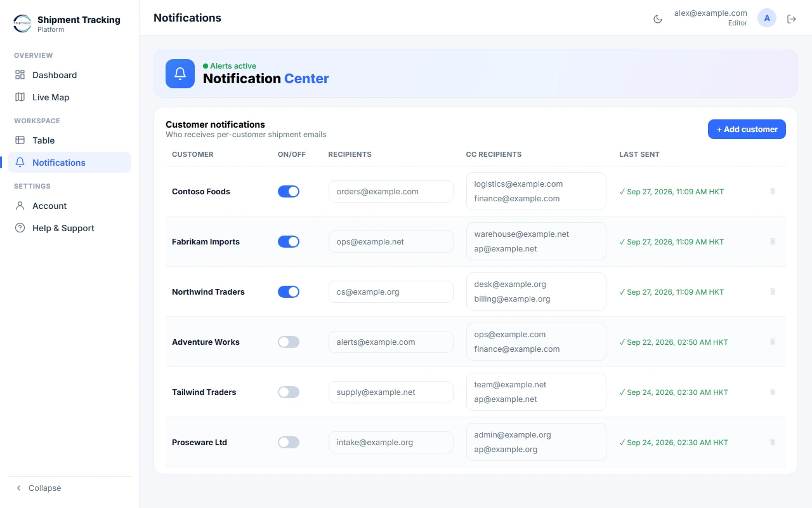Edit Fabrikam Imports CC recipients box
Image resolution: width=812 pixels, height=508 pixels.
(x=536, y=241)
